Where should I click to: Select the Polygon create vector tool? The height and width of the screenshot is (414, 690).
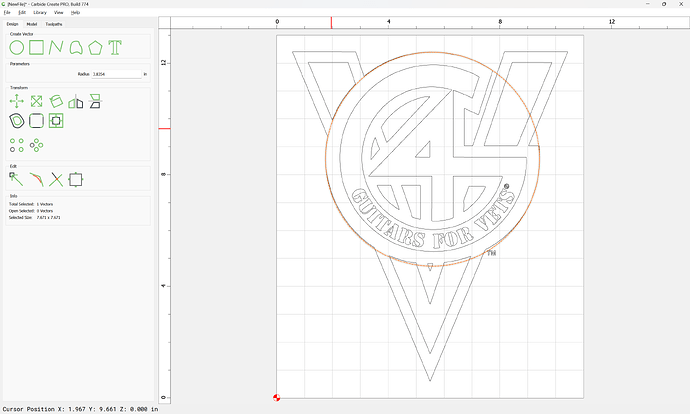[x=95, y=48]
